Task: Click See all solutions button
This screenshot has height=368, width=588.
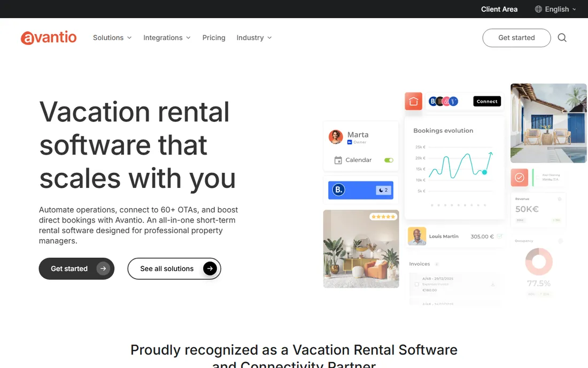Action: pos(174,269)
